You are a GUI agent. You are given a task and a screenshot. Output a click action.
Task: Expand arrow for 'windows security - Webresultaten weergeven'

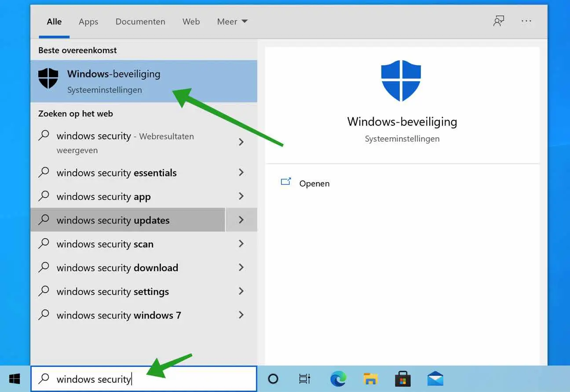[241, 142]
